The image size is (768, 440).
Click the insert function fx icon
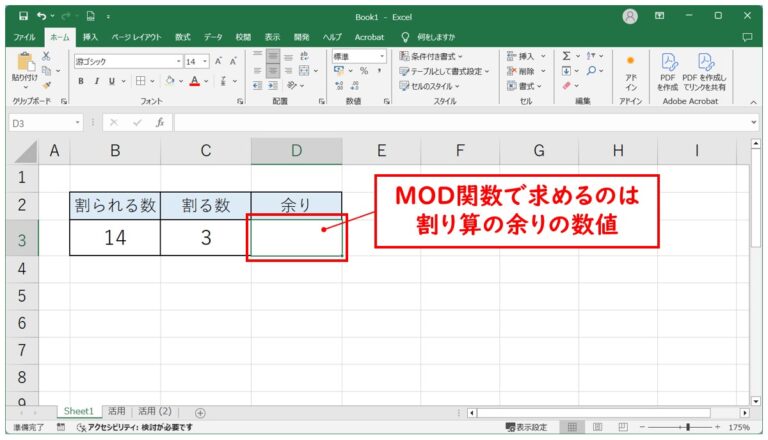coord(159,122)
